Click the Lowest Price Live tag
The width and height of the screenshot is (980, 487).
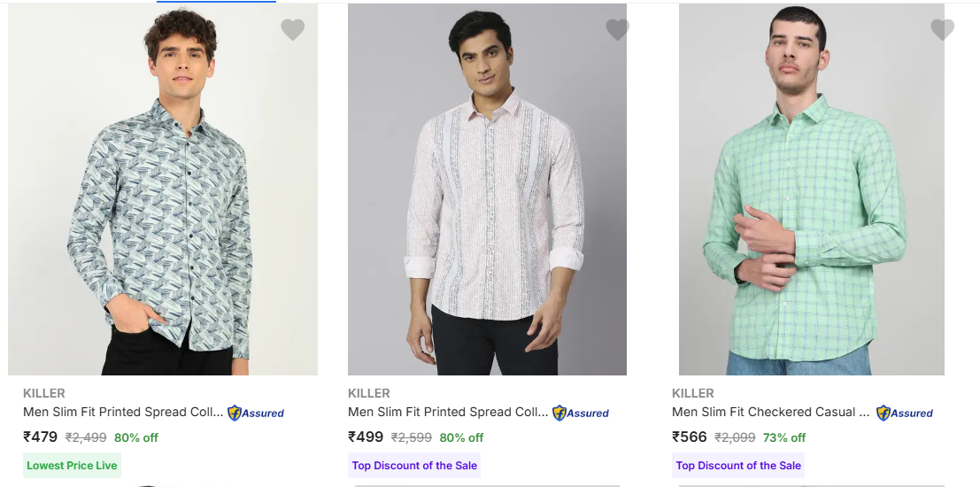coord(72,466)
